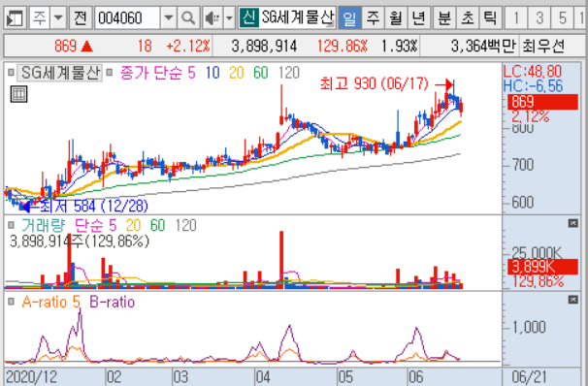The width and height of the screenshot is (588, 386).
Task: Click the 전 button
Action: (81, 17)
